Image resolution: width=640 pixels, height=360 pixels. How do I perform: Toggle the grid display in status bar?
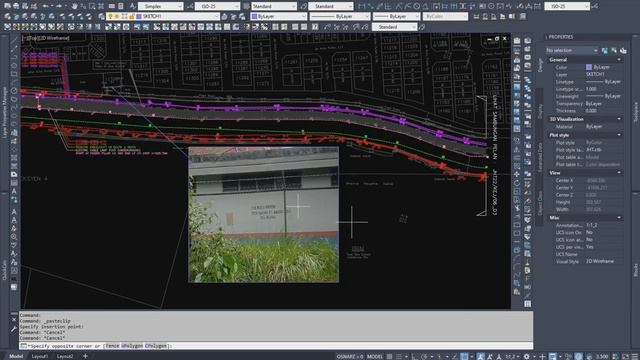coord(389,356)
